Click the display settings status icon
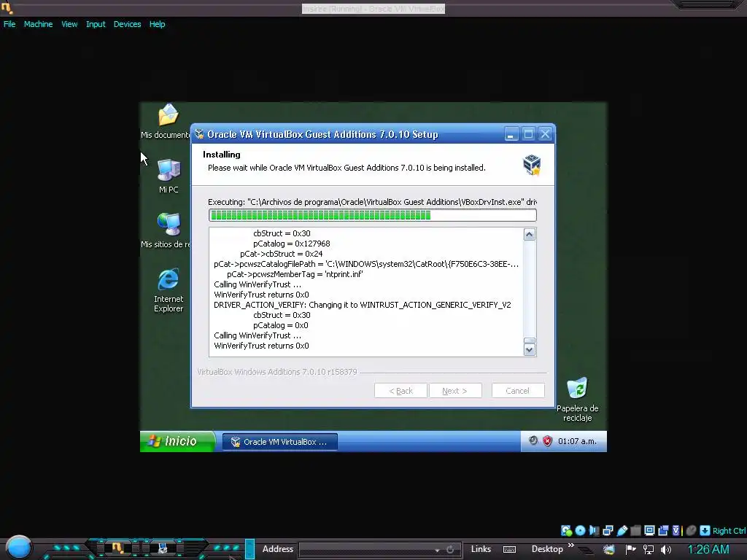The width and height of the screenshot is (747, 560). pyautogui.click(x=649, y=531)
